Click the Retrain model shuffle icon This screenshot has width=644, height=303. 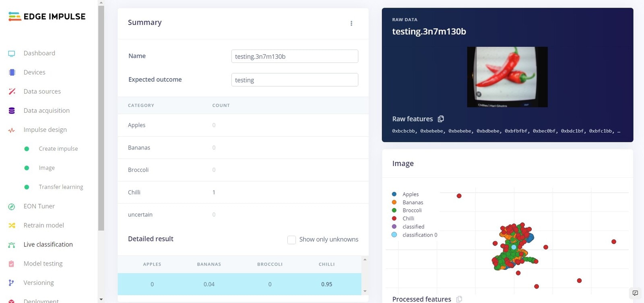12,225
